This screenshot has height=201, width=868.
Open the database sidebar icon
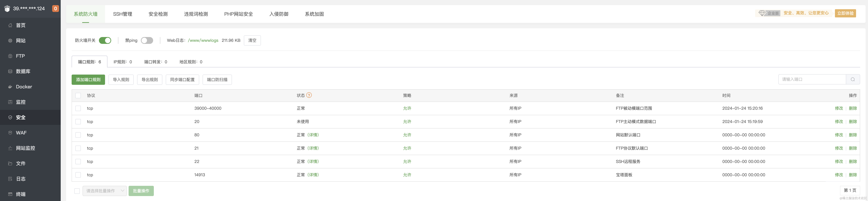tap(10, 71)
